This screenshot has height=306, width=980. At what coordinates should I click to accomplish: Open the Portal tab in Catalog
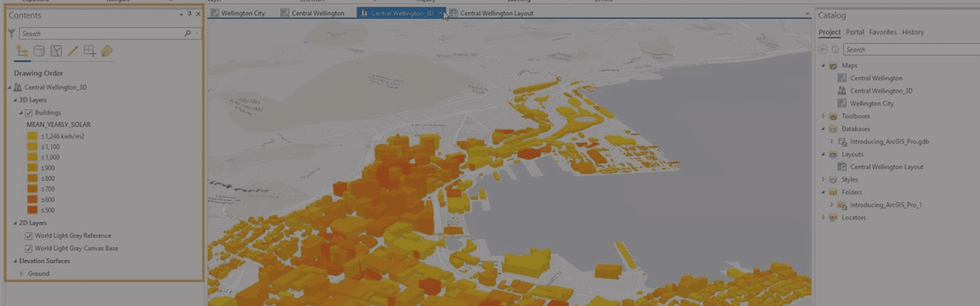coord(855,32)
